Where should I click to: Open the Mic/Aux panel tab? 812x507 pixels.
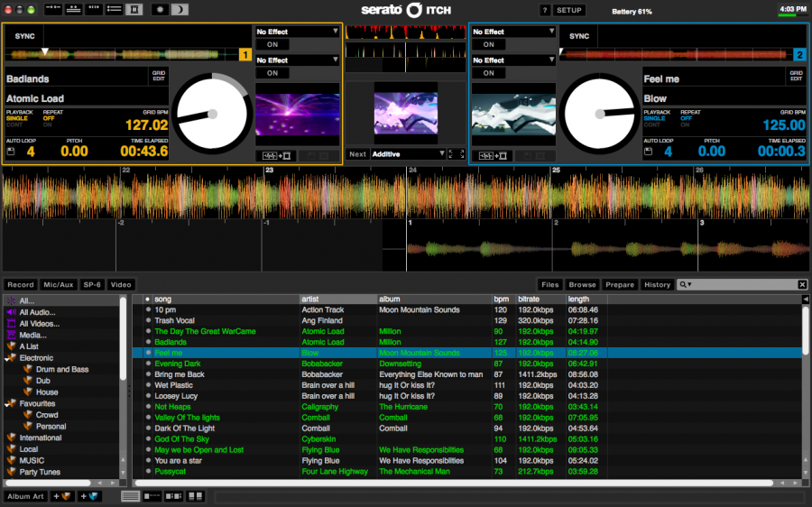[58, 284]
